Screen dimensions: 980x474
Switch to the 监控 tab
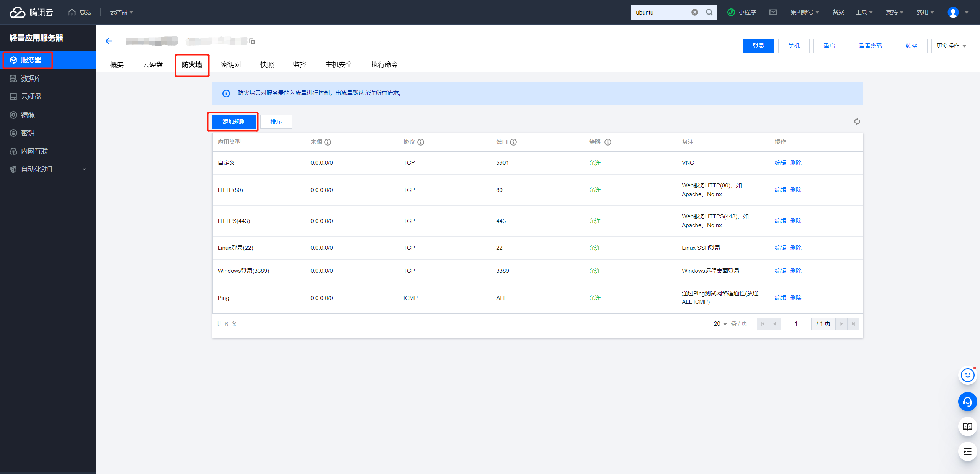pyautogui.click(x=300, y=65)
